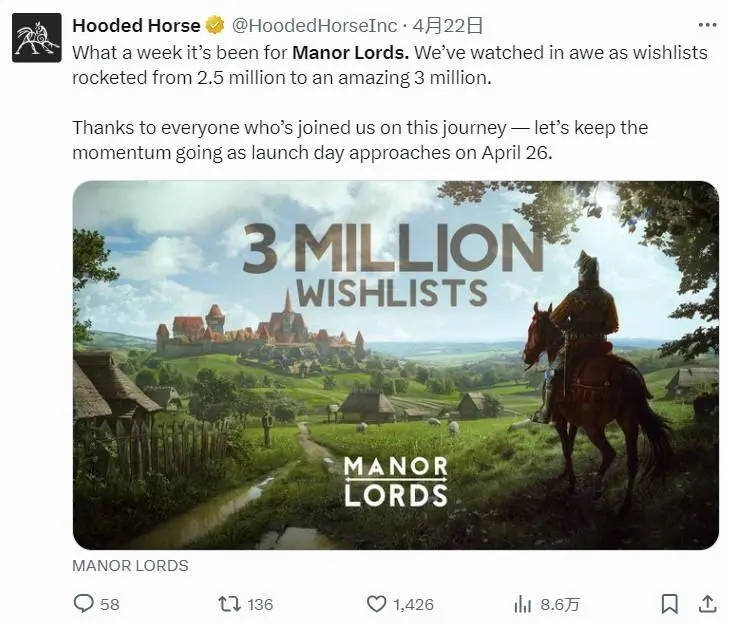
Task: Click the reply speech bubble icon
Action: 83,603
